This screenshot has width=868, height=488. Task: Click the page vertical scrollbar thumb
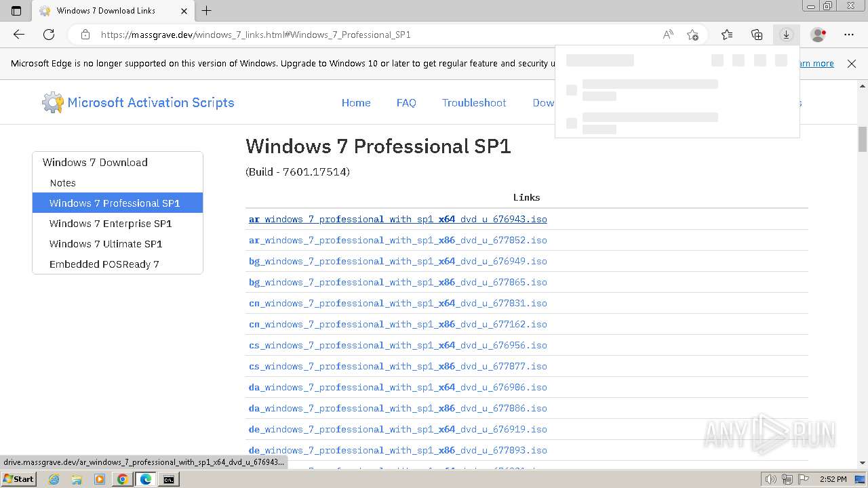coord(863,139)
